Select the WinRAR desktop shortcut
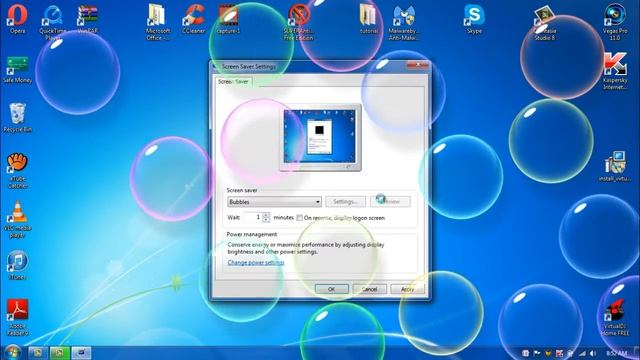640x360 pixels. pyautogui.click(x=87, y=18)
